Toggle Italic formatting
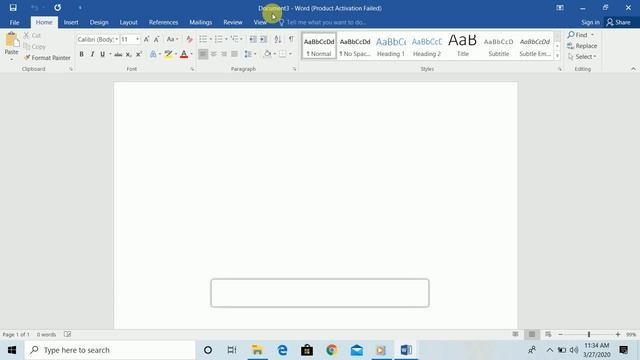Screen dimensions: 640x360 click(x=92, y=54)
